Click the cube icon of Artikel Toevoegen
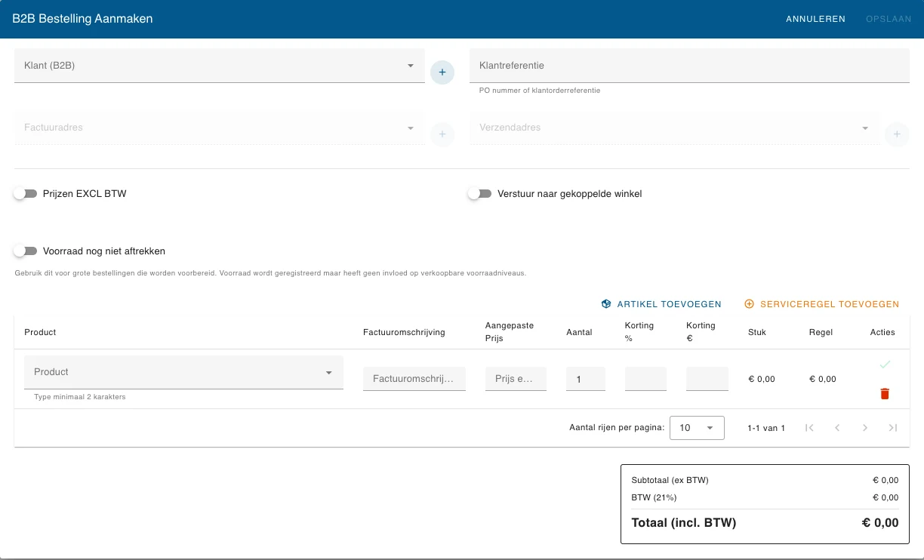The image size is (924, 560). pyautogui.click(x=605, y=304)
